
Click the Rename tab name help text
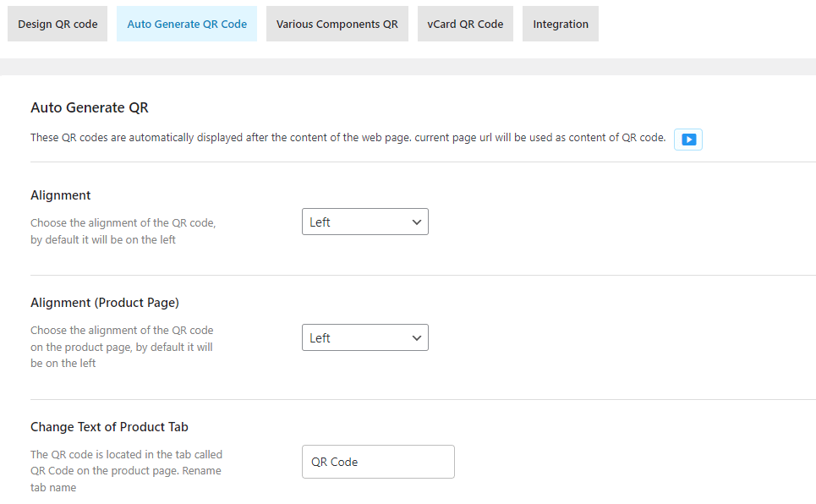click(126, 471)
